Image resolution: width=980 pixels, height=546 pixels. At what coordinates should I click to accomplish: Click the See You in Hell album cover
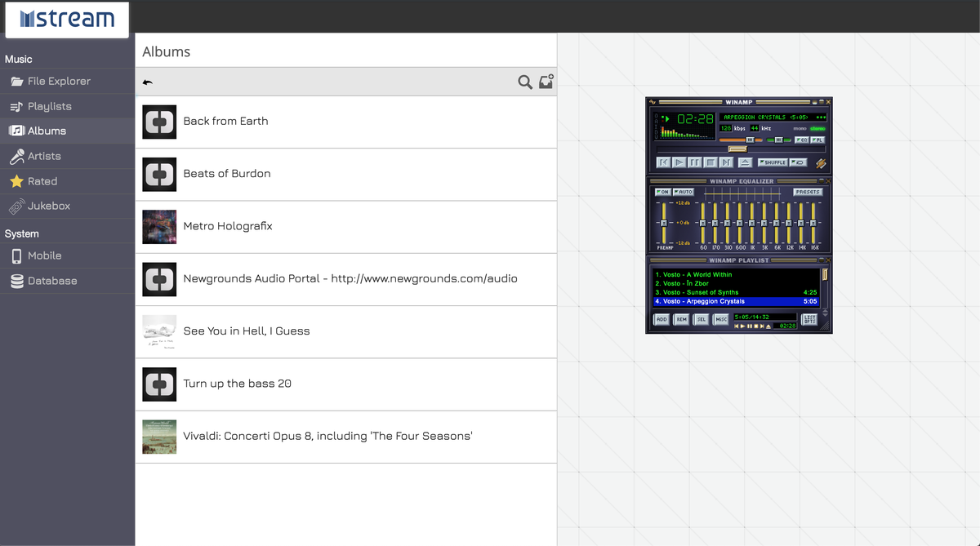click(159, 331)
